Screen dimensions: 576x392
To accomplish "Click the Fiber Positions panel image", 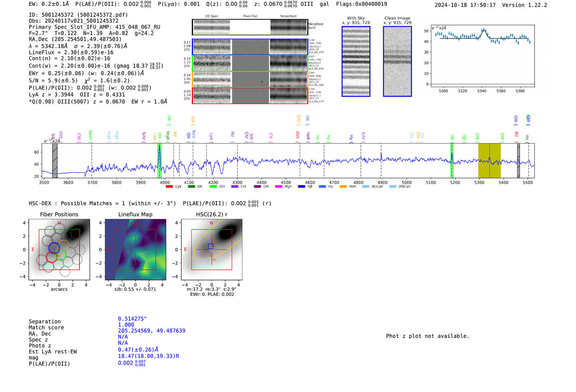I will point(59,249).
